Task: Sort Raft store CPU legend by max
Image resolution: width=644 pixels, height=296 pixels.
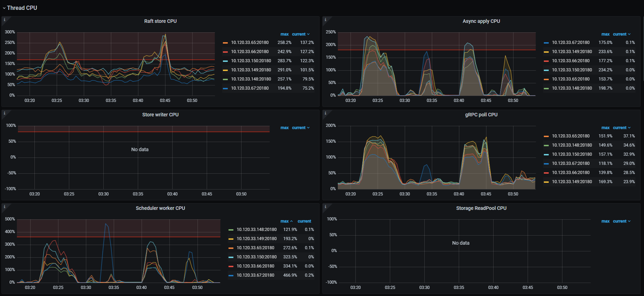Action: tap(284, 34)
